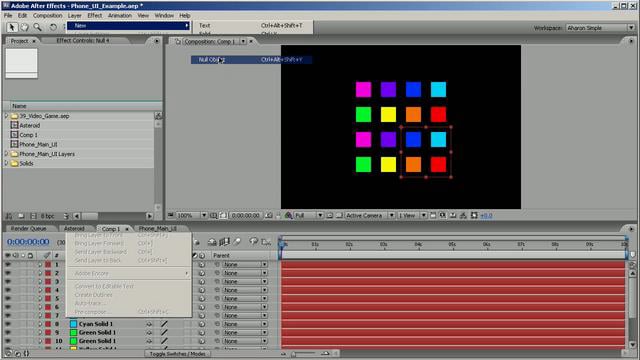Click the brainstorm icon in timeline
Viewport: 640px width, 360px height.
(x=253, y=242)
